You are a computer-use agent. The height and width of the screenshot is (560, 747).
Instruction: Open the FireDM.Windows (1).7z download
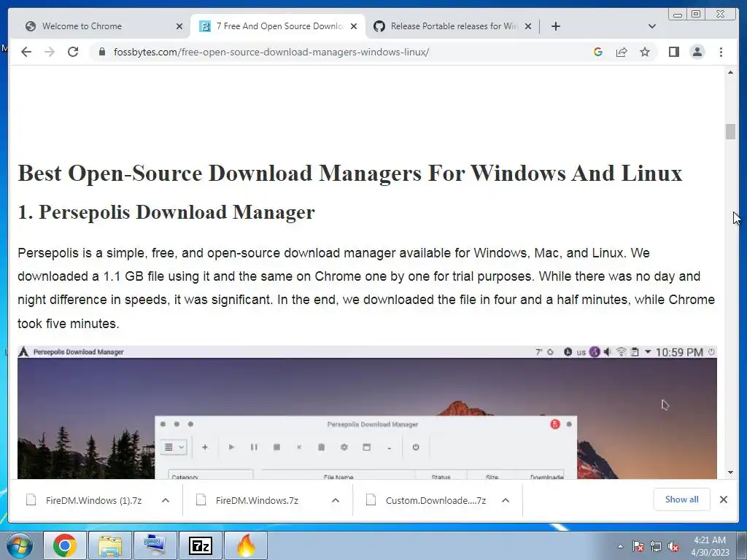point(94,500)
